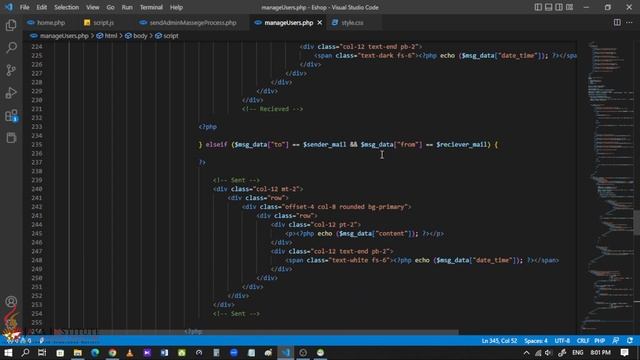Image resolution: width=640 pixels, height=360 pixels.
Task: Close the manageUsers.php tab
Action: [x=320, y=22]
